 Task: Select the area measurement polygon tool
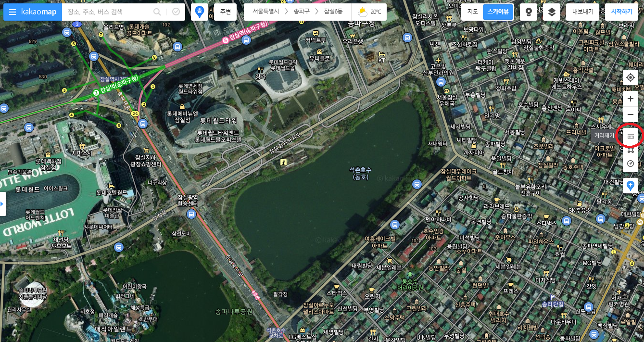coord(631,150)
